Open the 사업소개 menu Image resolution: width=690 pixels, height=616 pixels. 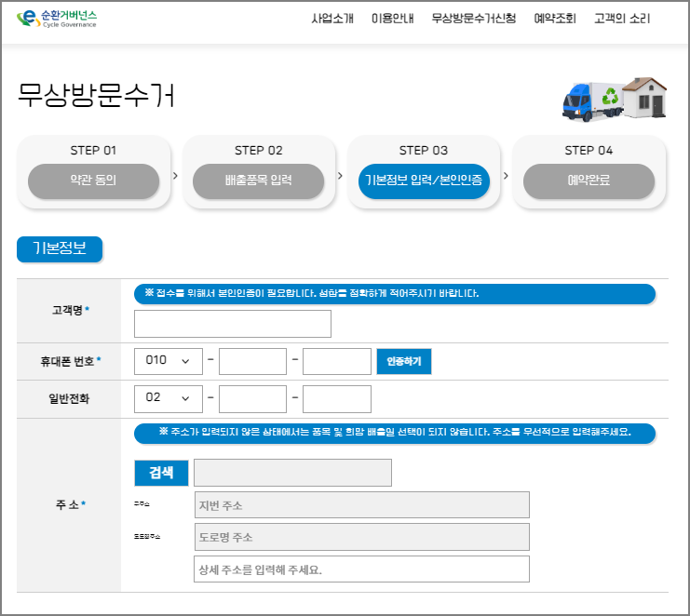[332, 19]
